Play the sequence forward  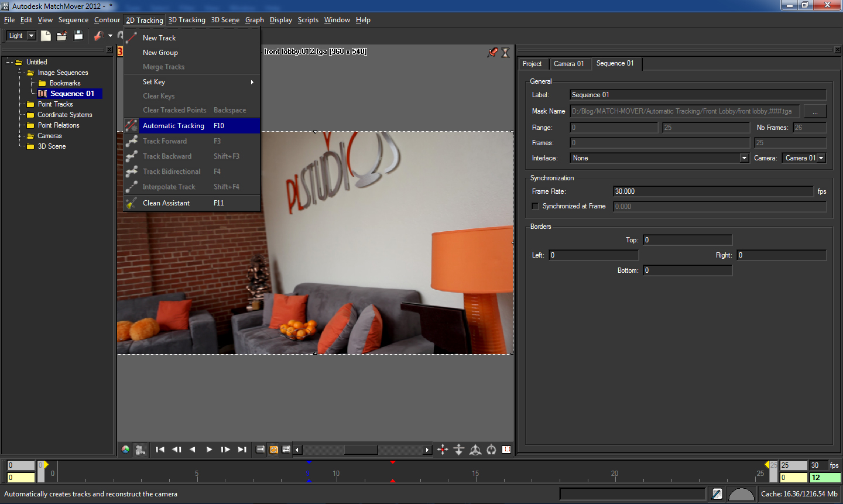[209, 450]
